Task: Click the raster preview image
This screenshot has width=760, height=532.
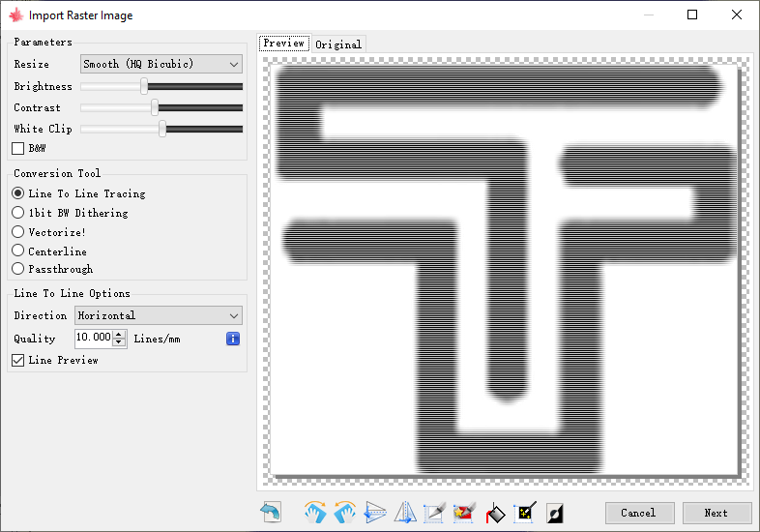Action: pos(505,270)
